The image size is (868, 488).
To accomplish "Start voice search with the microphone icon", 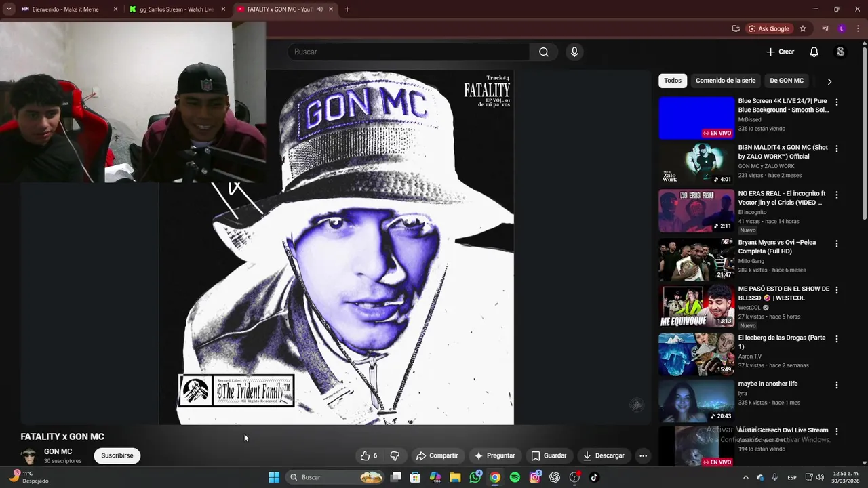I will (x=574, y=52).
